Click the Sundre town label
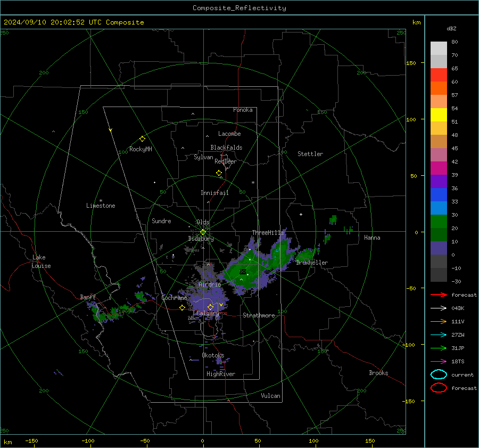479x448 pixels. (161, 221)
